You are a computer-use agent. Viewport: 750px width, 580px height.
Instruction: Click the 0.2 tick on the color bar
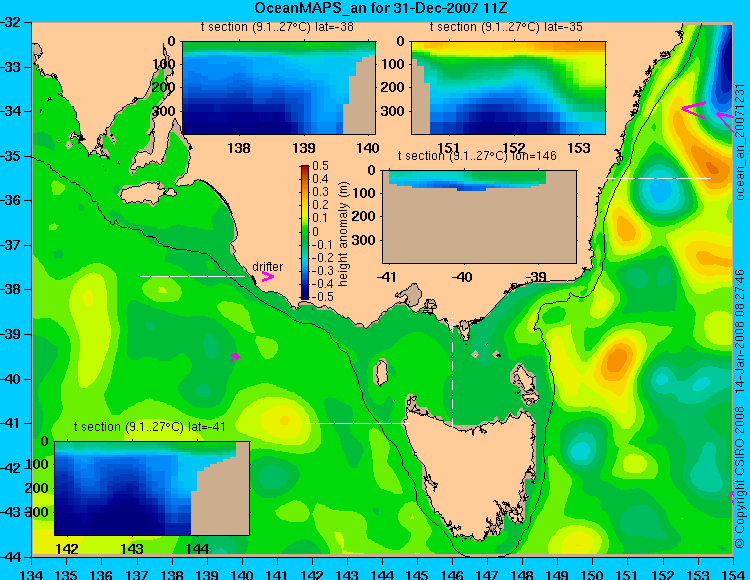320,205
